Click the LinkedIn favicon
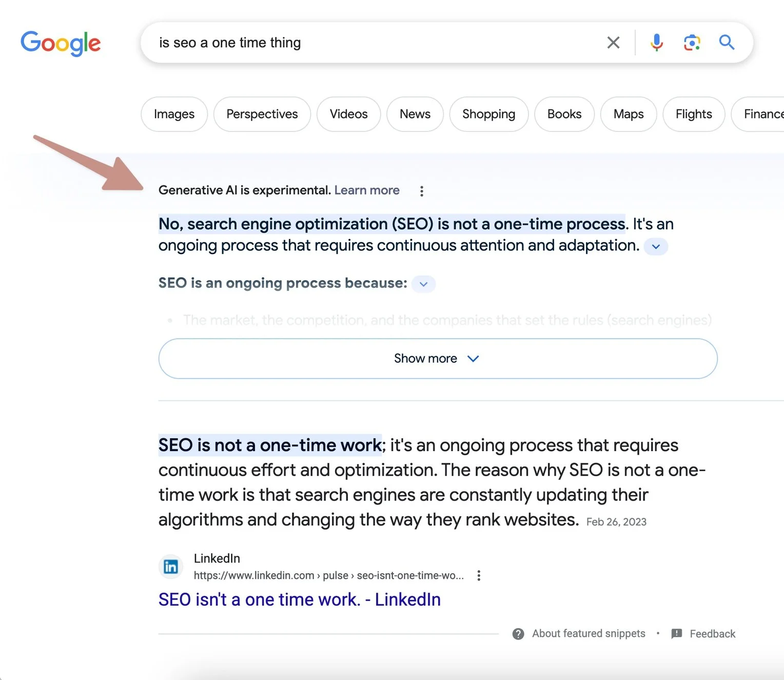Screen dimensions: 784x680 click(x=170, y=567)
